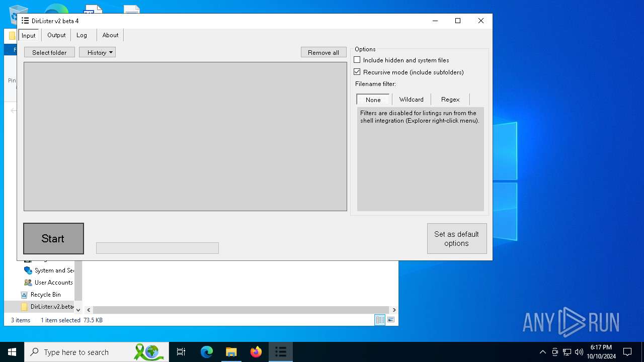Click the large Start button
The image size is (644, 362).
[x=53, y=238]
